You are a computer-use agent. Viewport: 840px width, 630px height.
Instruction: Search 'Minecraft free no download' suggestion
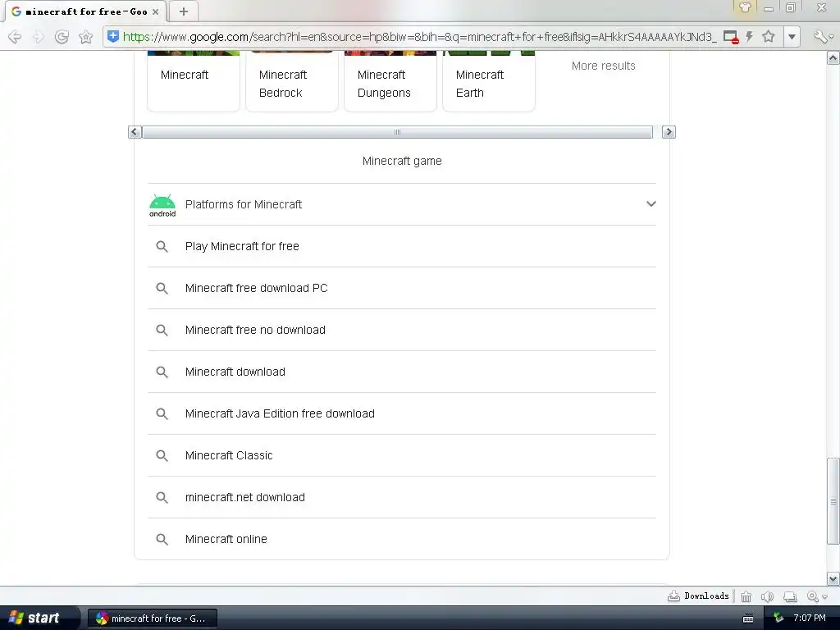(x=402, y=330)
